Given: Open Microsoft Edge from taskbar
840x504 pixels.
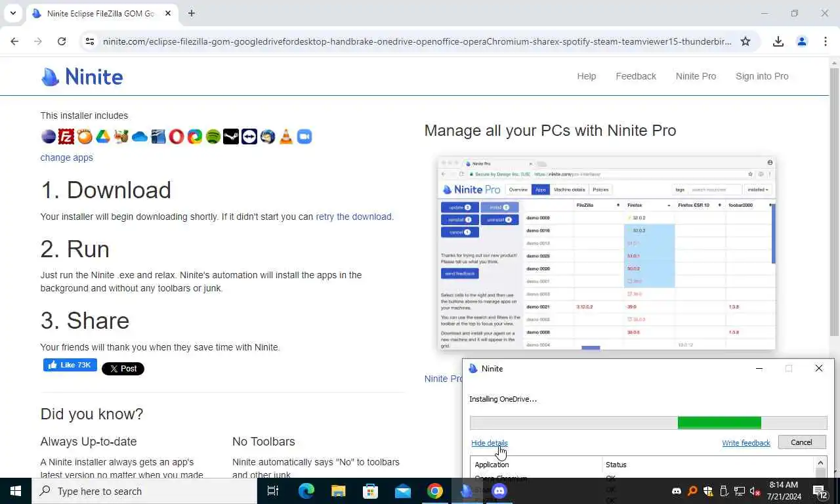Looking at the screenshot, I should tap(306, 491).
